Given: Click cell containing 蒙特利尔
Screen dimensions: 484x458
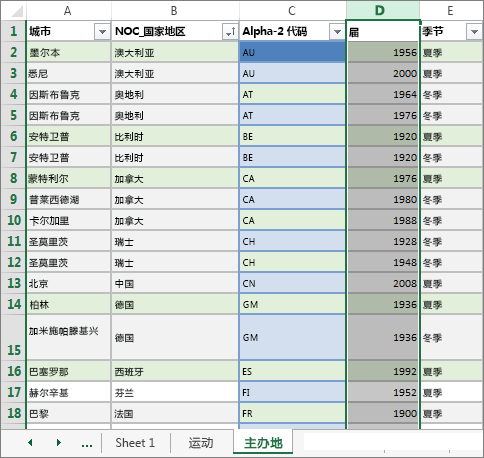Looking at the screenshot, I should (x=68, y=178).
